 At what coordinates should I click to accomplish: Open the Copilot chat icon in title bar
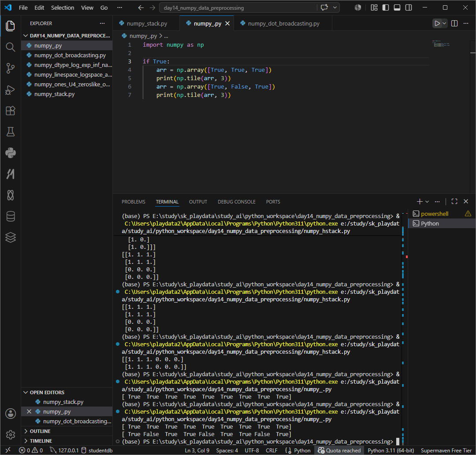(324, 7)
